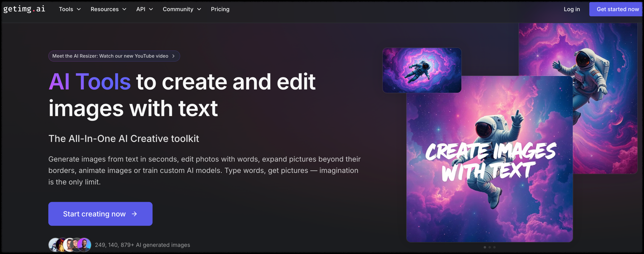Expand the Tools dropdown menu
This screenshot has width=644, height=254.
(70, 9)
